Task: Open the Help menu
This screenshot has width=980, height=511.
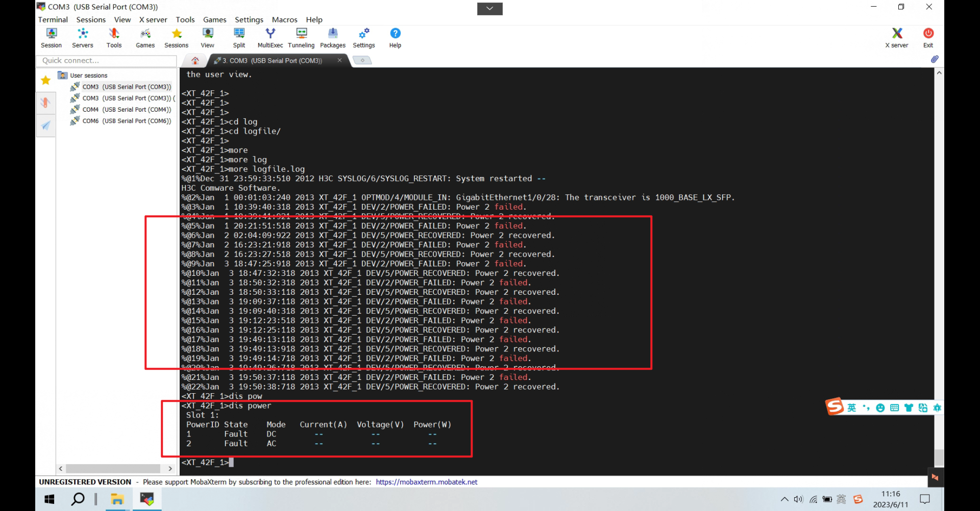Action: pyautogui.click(x=314, y=19)
